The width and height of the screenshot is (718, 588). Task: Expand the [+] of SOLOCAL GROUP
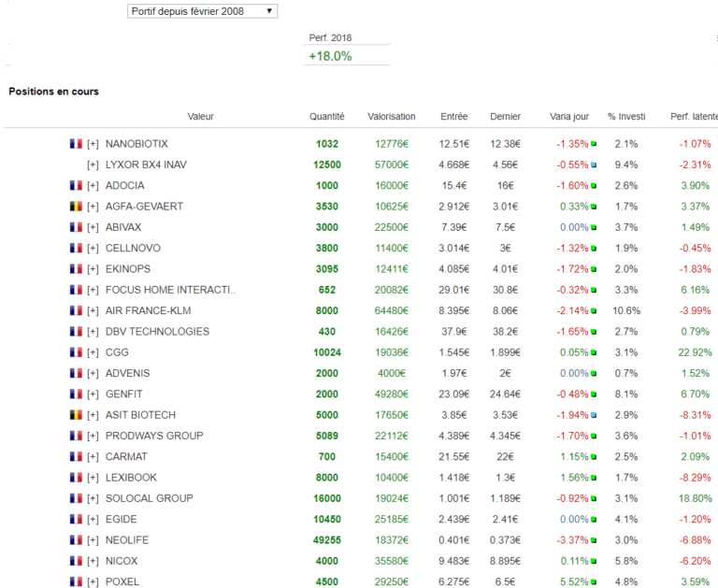(93, 498)
